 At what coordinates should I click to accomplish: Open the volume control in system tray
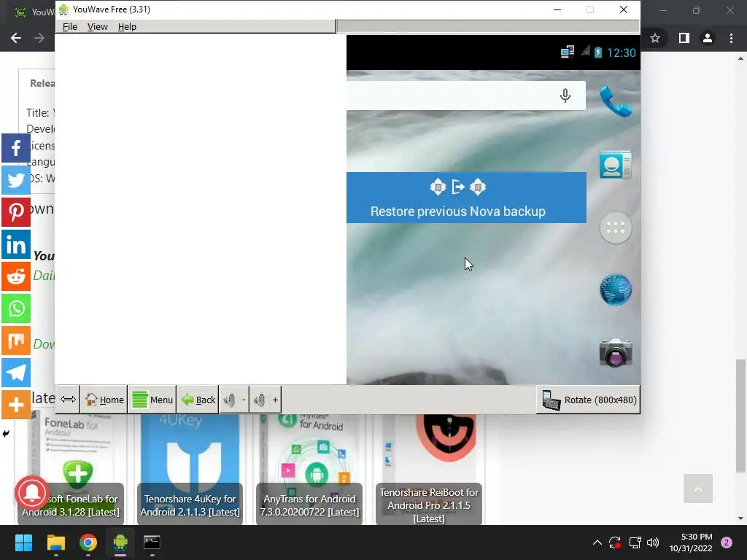pyautogui.click(x=653, y=542)
